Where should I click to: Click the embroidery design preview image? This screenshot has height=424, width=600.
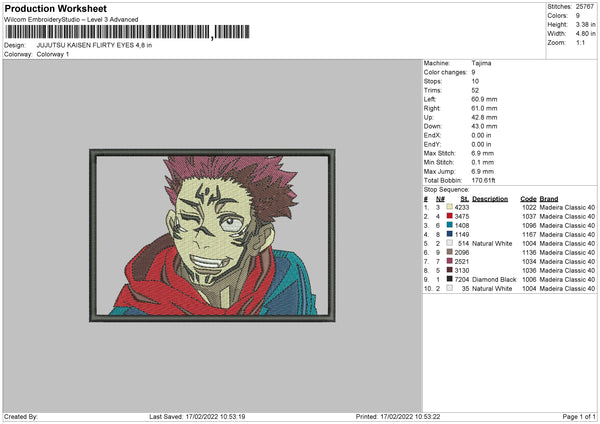tap(212, 235)
